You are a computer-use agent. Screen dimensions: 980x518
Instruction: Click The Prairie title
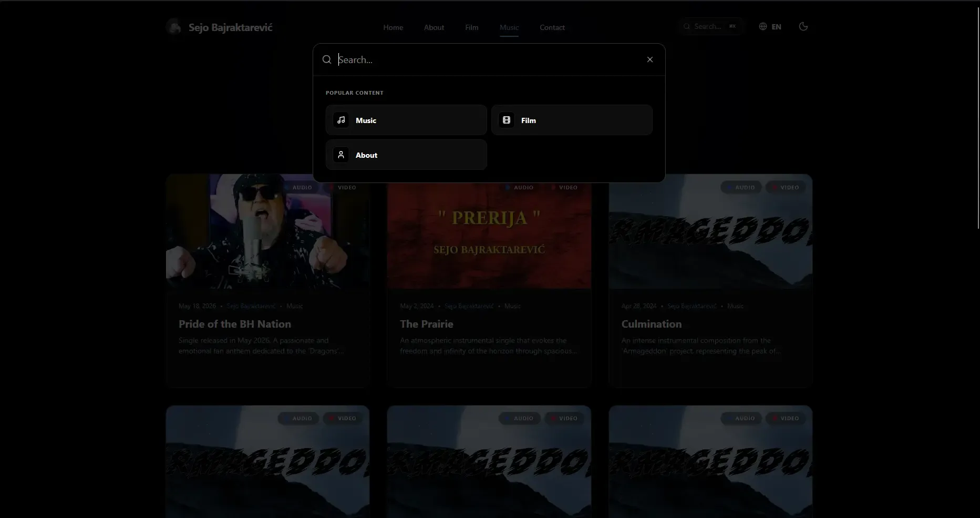click(427, 324)
